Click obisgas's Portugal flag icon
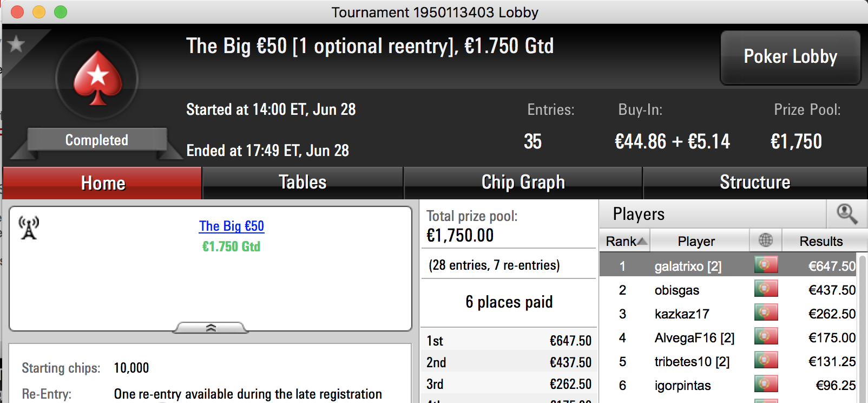 point(766,289)
